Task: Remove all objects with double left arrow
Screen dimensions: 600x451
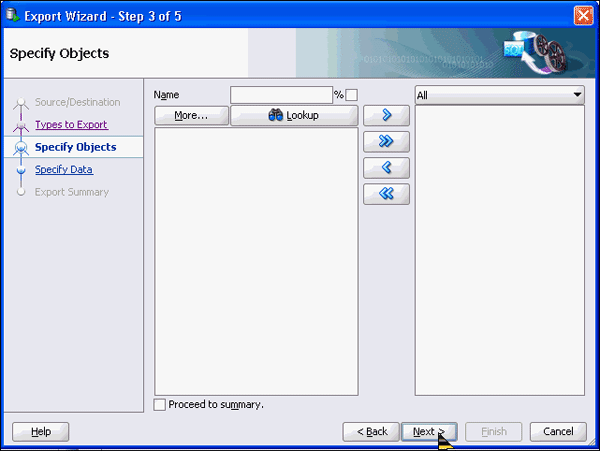Action: point(386,194)
